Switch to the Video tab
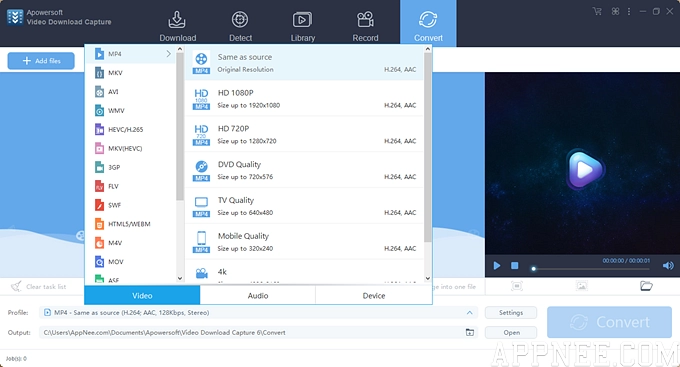 point(142,295)
